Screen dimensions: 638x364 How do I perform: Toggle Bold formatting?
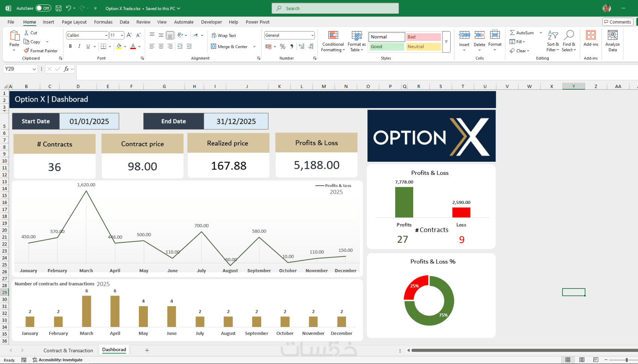70,47
